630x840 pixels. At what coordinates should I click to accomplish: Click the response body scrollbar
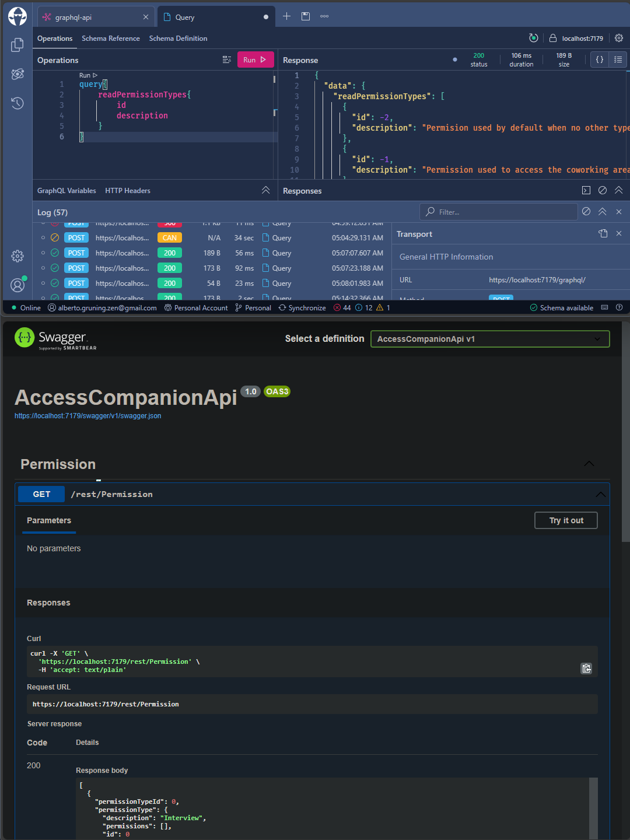[x=594, y=808]
